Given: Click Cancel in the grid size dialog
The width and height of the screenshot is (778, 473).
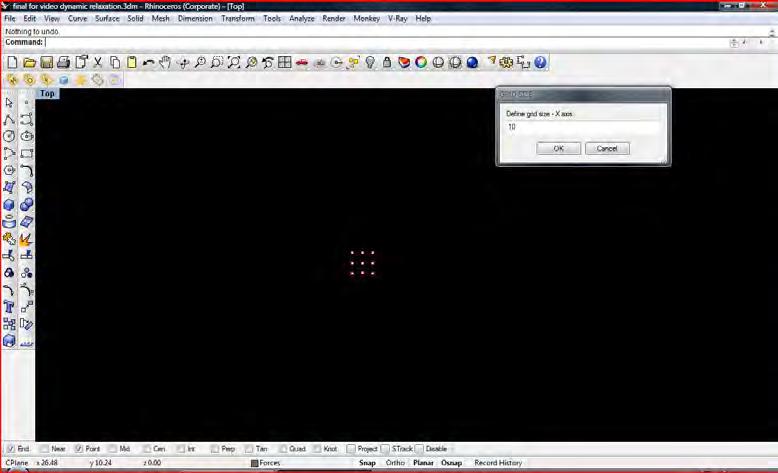Looking at the screenshot, I should coord(607,148).
